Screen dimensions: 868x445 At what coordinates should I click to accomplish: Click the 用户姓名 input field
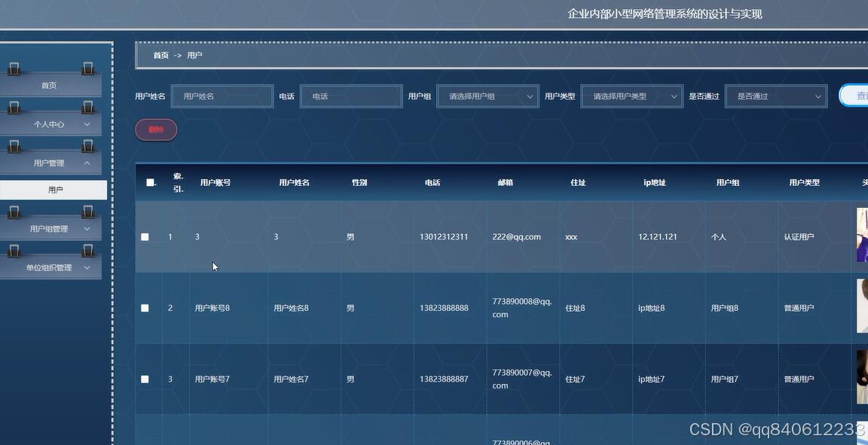[x=222, y=96]
